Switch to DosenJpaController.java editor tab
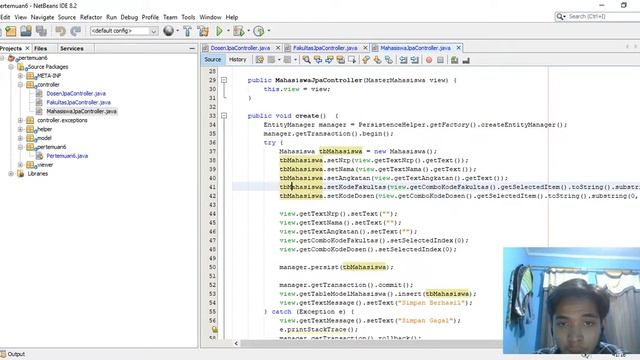 [x=240, y=48]
